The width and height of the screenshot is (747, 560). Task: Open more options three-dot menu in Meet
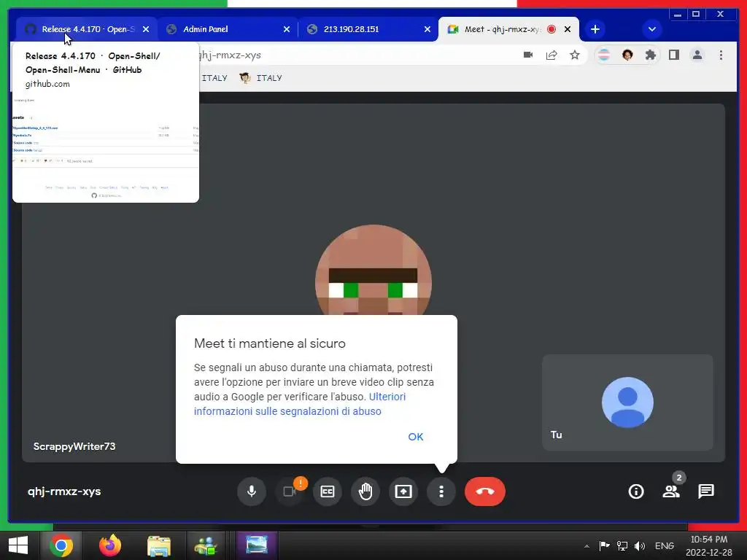tap(441, 491)
